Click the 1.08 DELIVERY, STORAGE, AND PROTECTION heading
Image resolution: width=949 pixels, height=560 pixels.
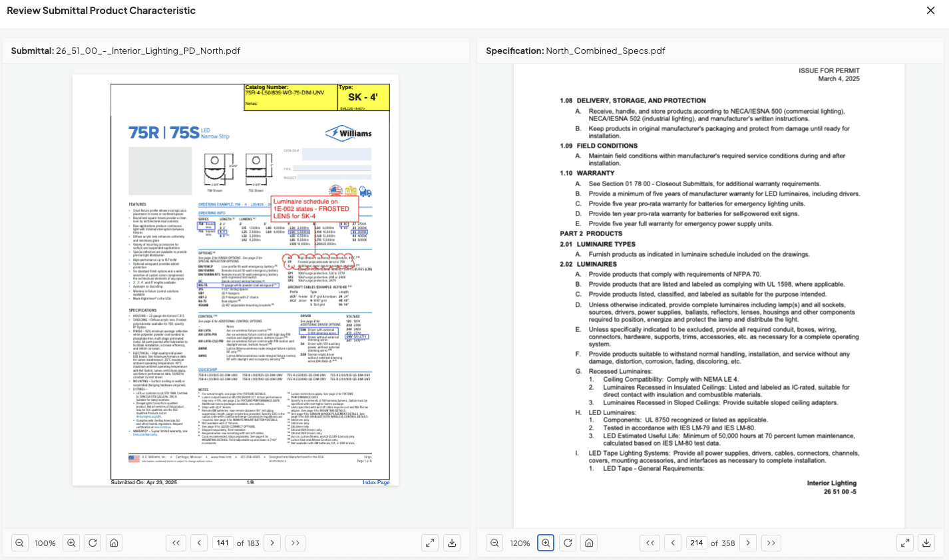point(633,100)
